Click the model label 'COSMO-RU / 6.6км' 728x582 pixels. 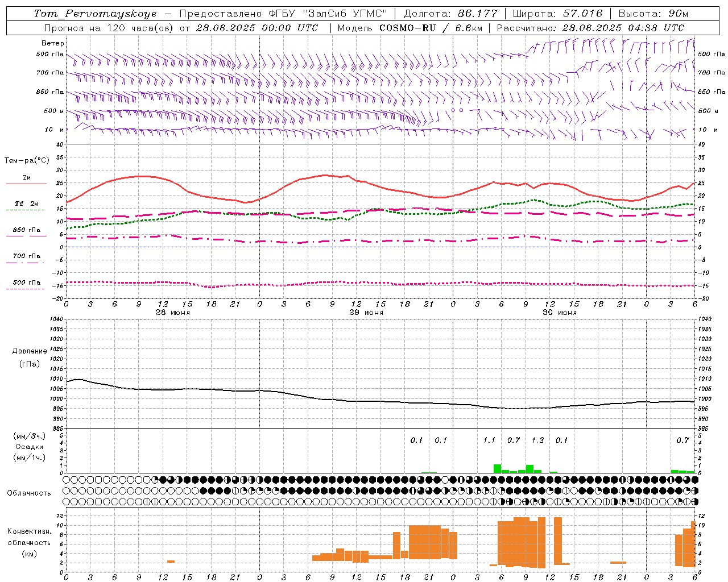pos(429,28)
